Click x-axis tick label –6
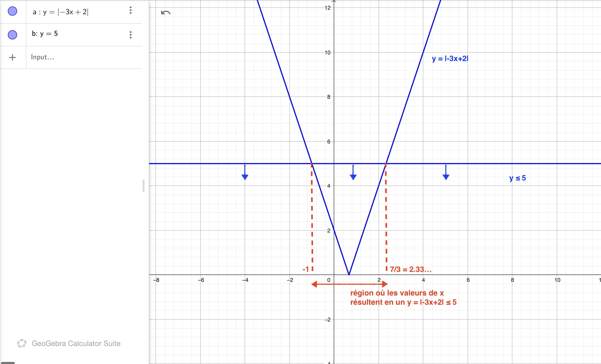 tap(201, 280)
